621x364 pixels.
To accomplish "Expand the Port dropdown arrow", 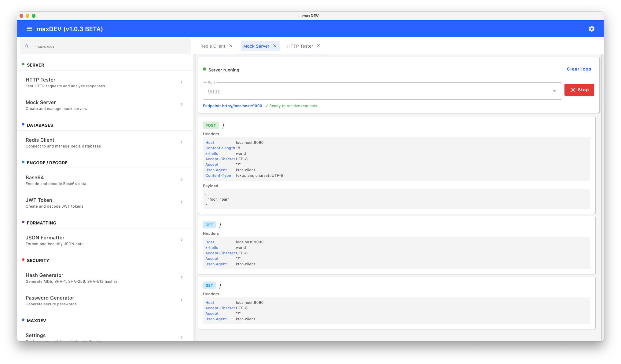I will coord(555,91).
